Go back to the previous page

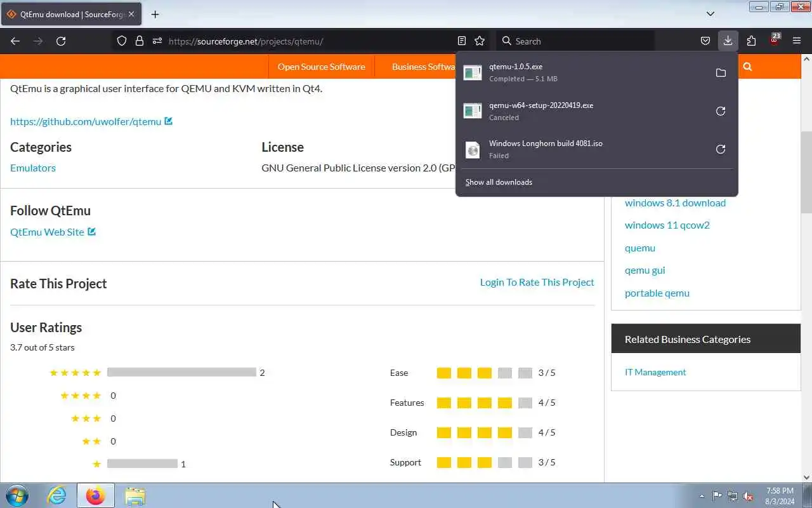(x=15, y=41)
